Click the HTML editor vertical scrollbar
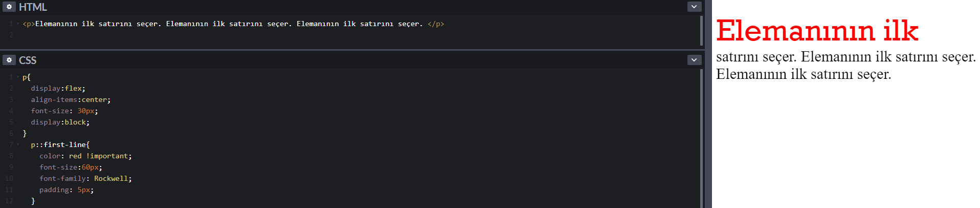Image resolution: width=980 pixels, height=208 pixels. (x=701, y=31)
